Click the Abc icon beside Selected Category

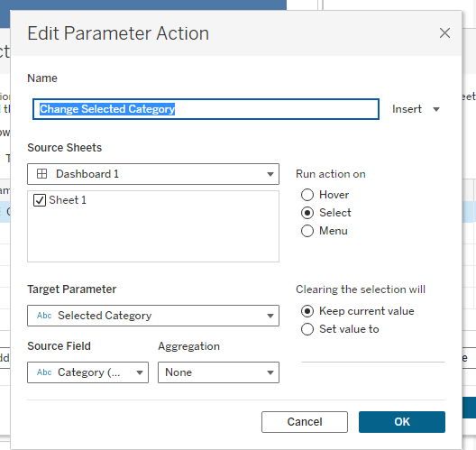tap(44, 316)
